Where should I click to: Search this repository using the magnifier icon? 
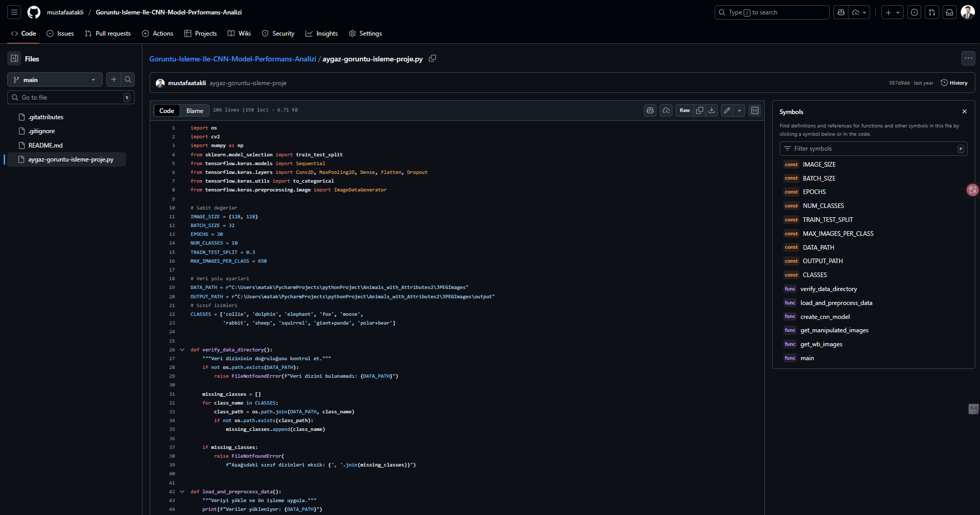128,79
